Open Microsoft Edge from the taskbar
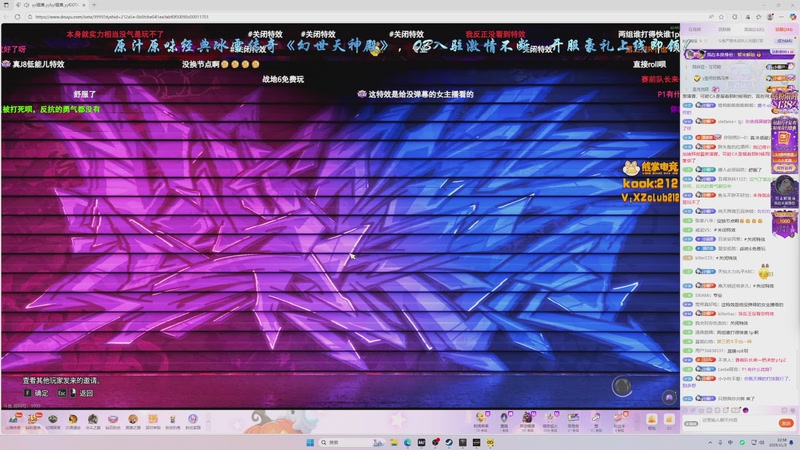The image size is (800, 450). click(408, 442)
